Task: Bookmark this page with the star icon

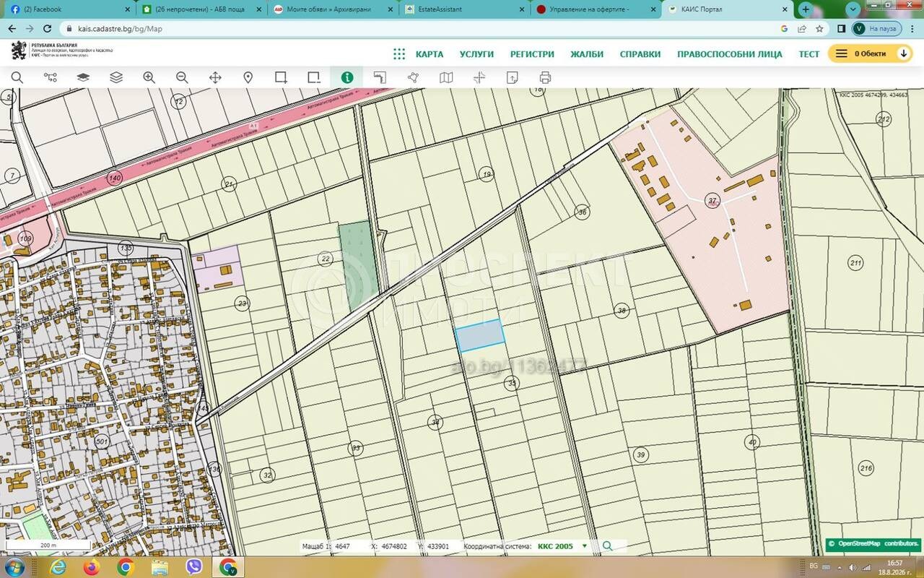Action: coord(819,29)
